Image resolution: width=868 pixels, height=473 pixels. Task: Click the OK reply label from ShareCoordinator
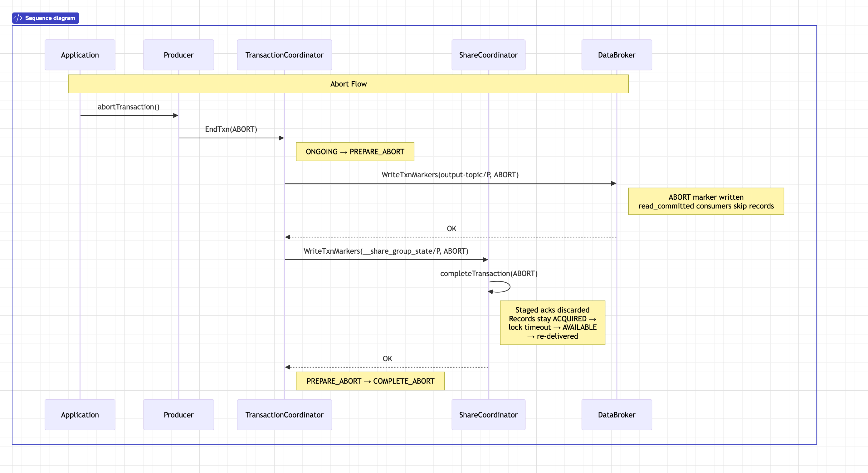tap(388, 359)
